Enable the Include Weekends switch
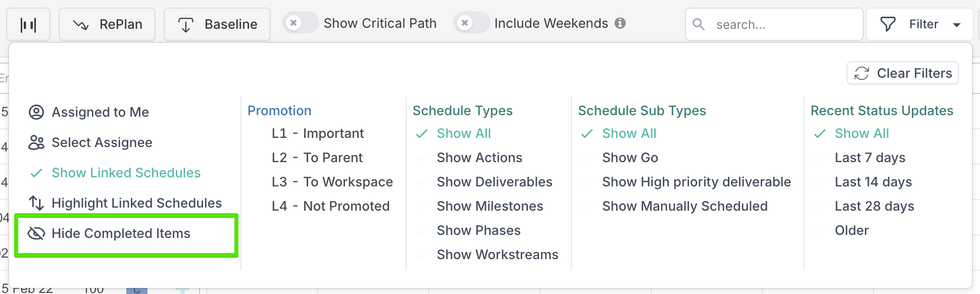Screen dimensions: 980x294 click(471, 23)
